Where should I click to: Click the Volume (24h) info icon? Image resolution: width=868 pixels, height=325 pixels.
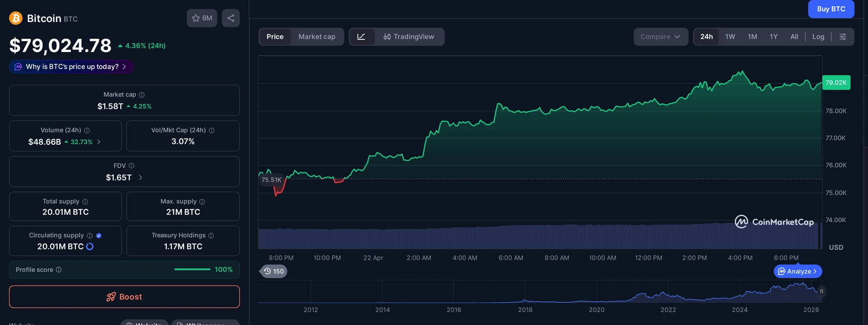tap(87, 130)
